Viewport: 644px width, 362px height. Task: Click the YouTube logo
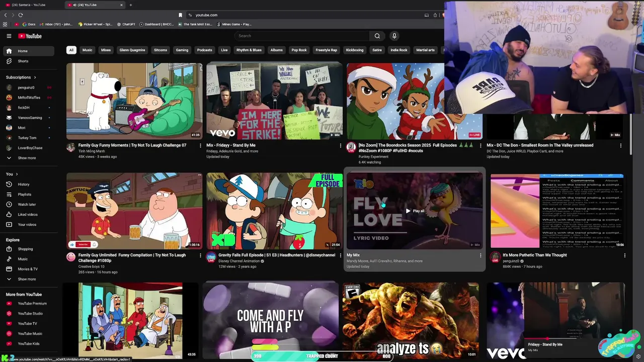(x=30, y=36)
